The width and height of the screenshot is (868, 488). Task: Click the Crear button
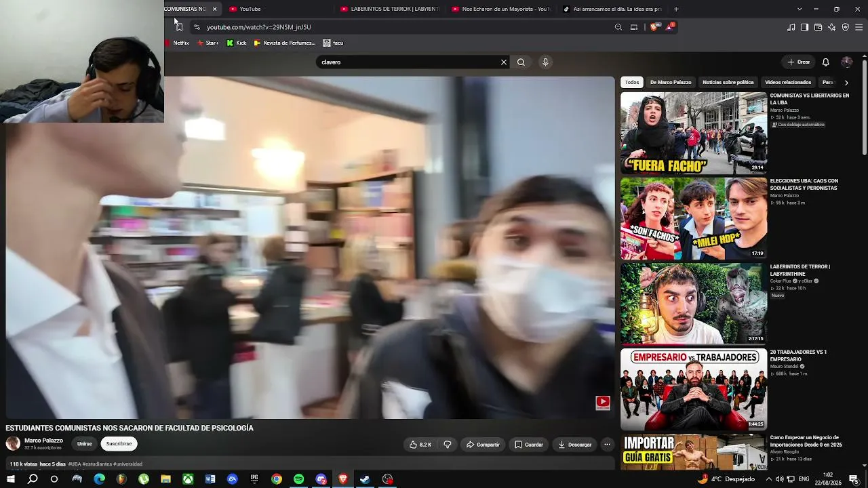pyautogui.click(x=799, y=62)
